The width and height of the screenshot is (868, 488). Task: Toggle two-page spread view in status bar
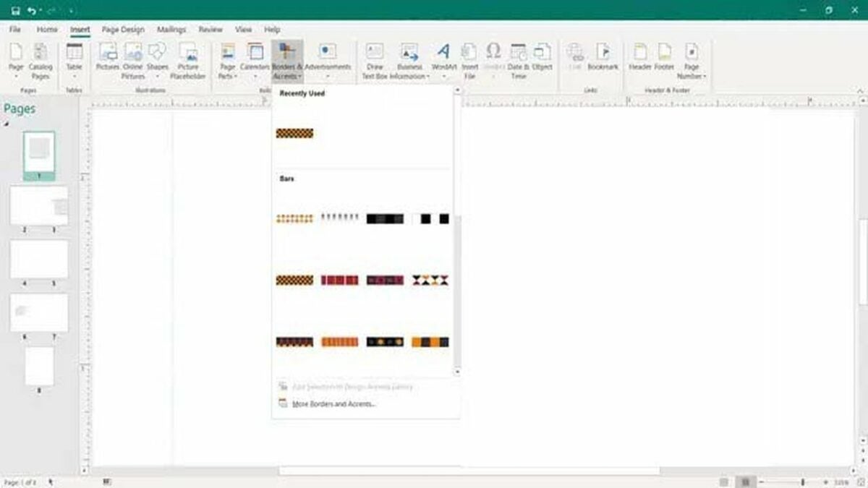[744, 482]
